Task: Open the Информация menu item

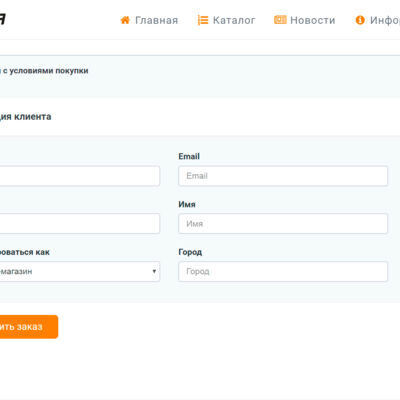Action: pos(385,20)
